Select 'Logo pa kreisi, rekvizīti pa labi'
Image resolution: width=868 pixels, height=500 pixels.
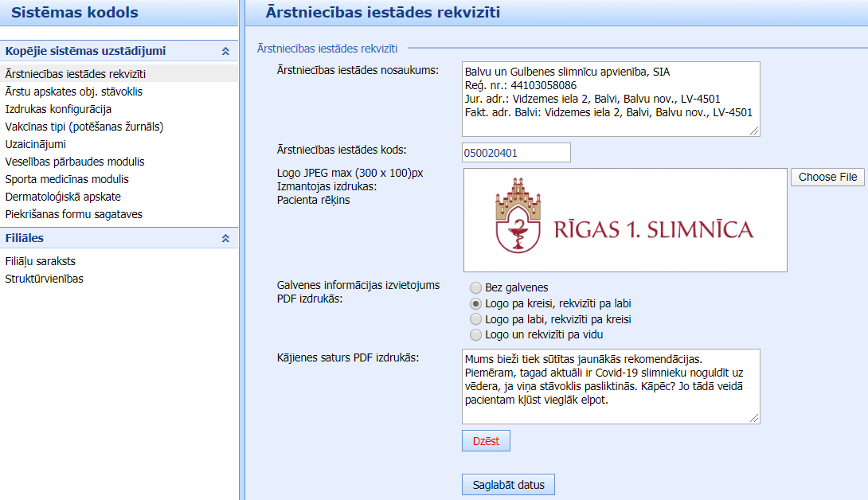click(476, 303)
